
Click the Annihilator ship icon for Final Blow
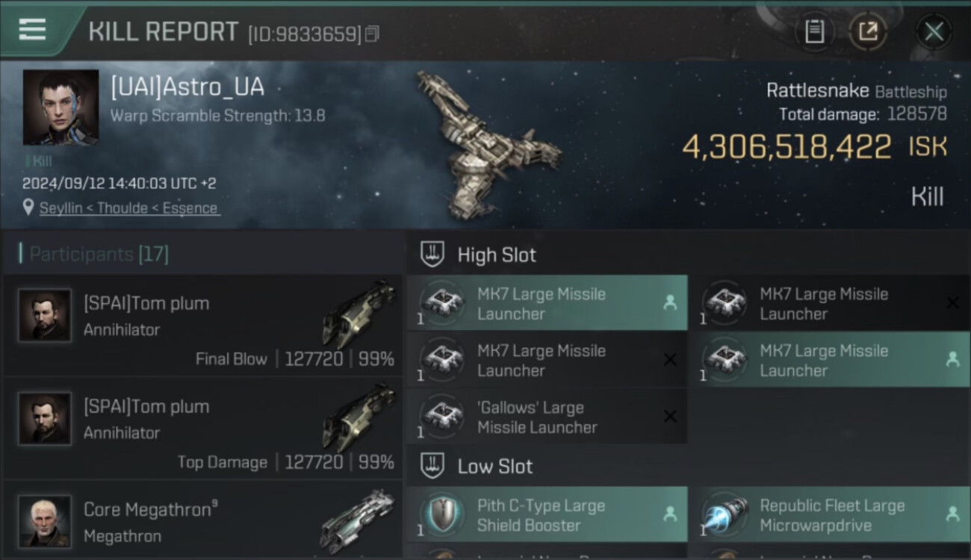[x=359, y=314]
